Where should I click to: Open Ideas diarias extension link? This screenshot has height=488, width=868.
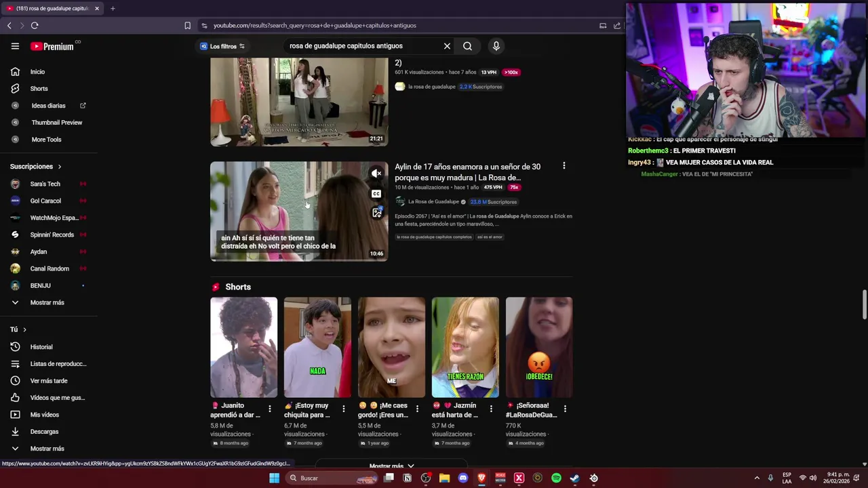49,106
